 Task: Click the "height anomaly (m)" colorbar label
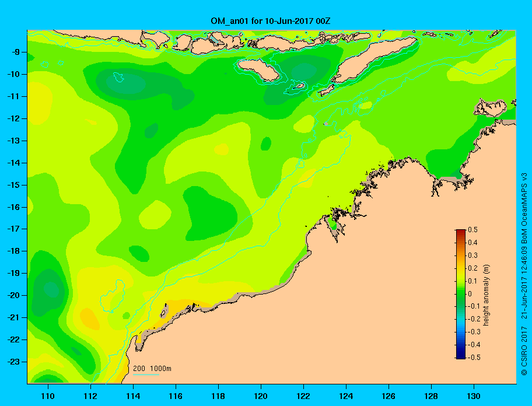click(x=486, y=295)
